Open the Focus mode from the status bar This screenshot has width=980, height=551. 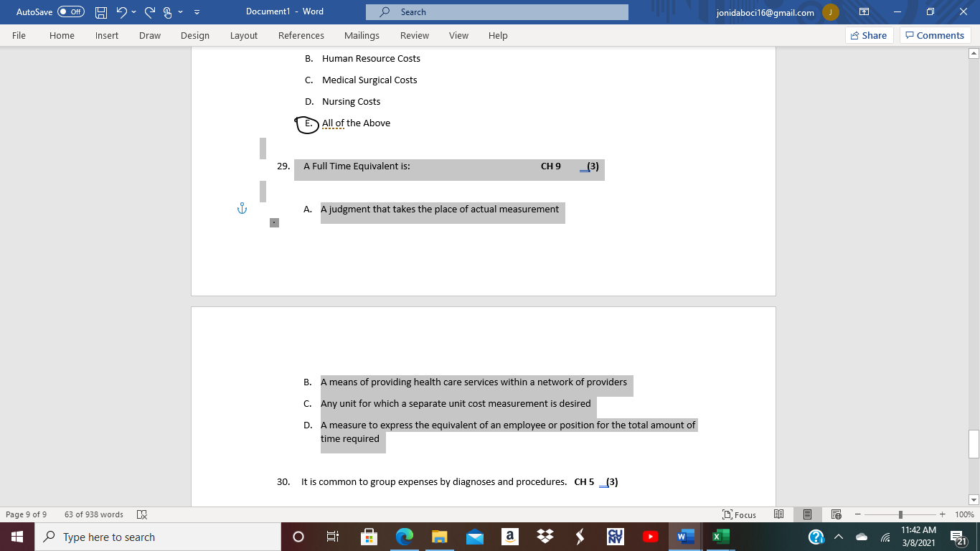click(x=740, y=514)
